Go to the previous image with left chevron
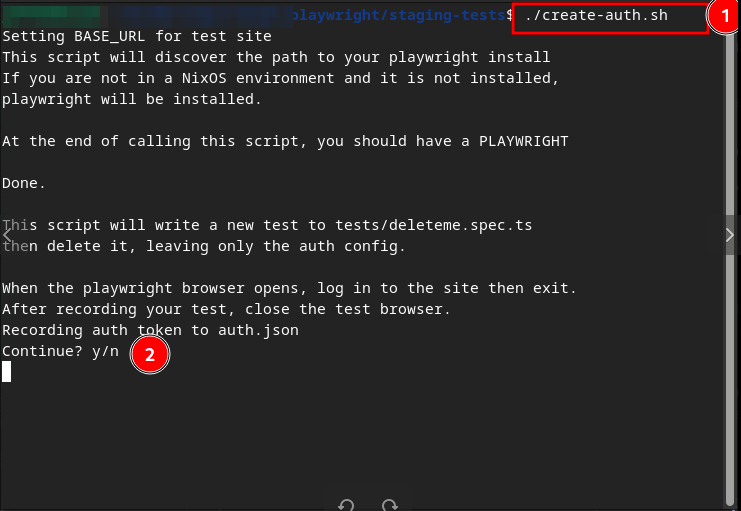 tap(7, 235)
